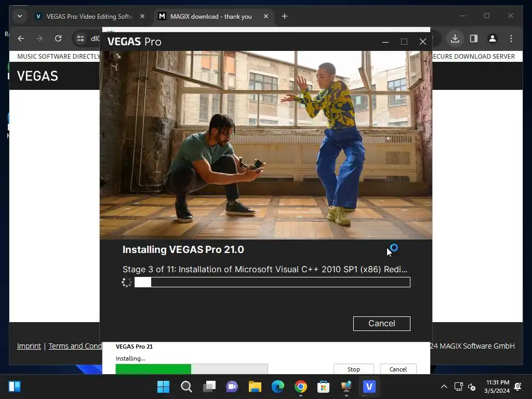Image resolution: width=532 pixels, height=399 pixels.
Task: Toggle the Chrome side panel
Action: tap(474, 38)
